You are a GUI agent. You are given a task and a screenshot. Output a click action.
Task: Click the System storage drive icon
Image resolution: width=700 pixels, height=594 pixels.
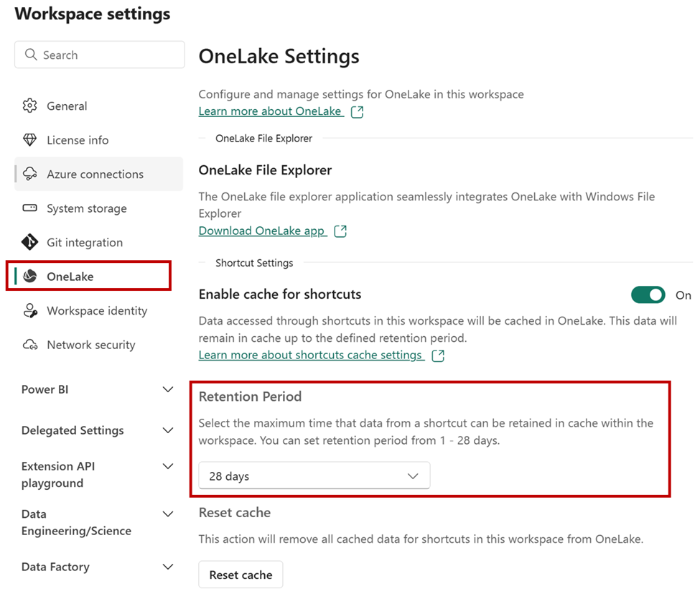coord(30,208)
